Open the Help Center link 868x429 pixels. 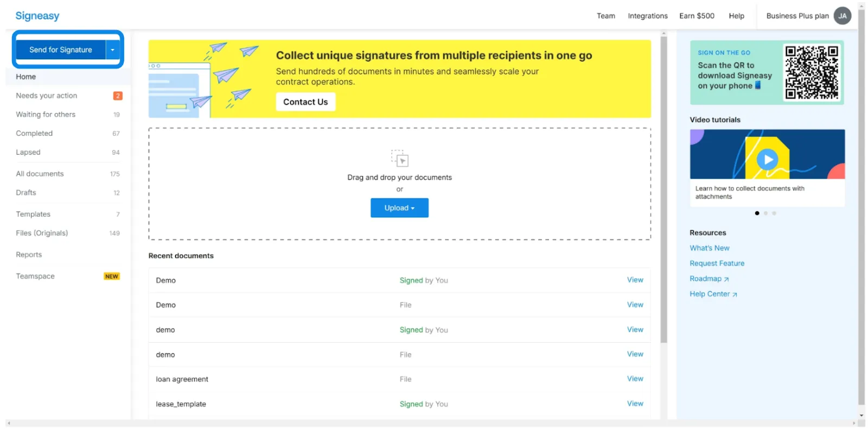point(710,294)
